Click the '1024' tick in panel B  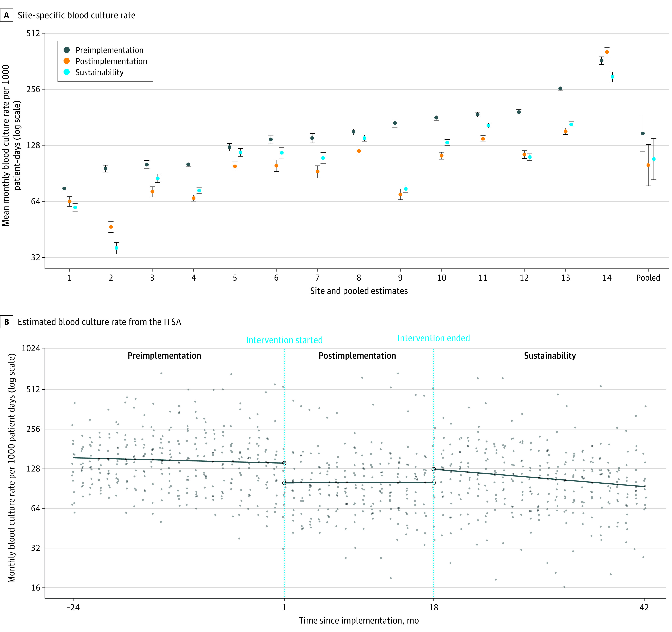tap(31, 348)
